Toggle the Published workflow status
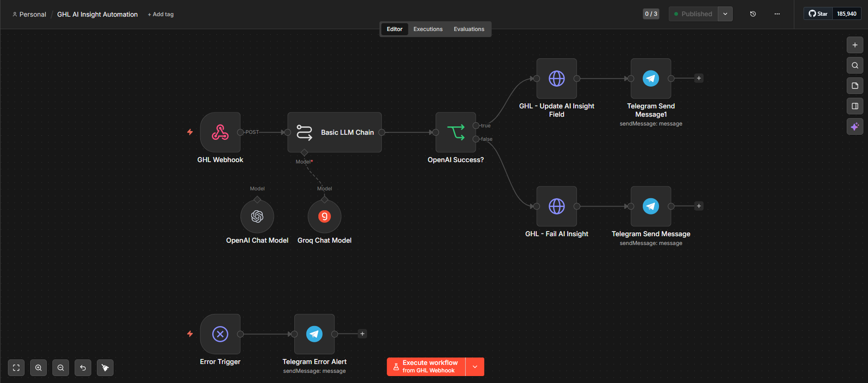The image size is (868, 383). 693,14
